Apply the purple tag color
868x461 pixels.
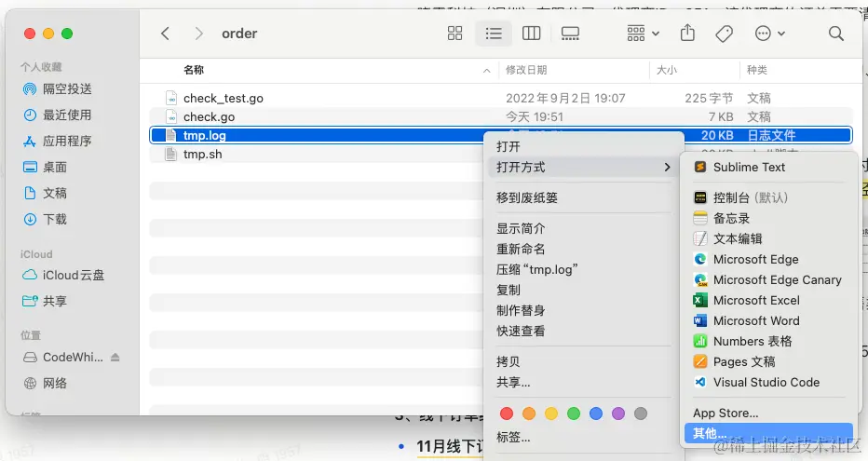tap(618, 414)
